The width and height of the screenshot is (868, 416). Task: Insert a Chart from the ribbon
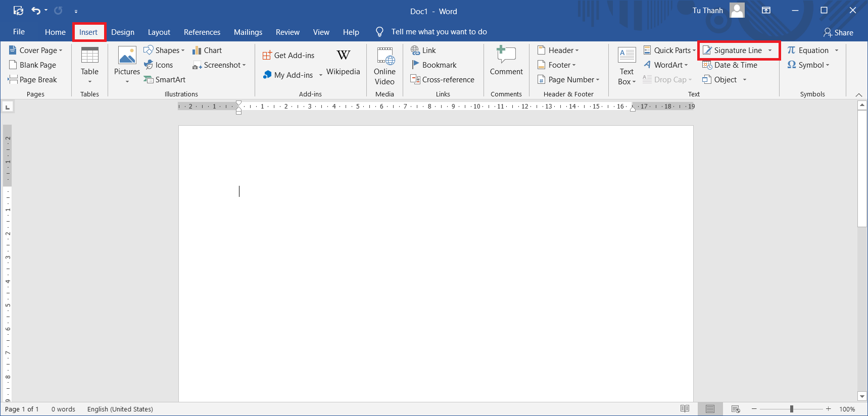click(x=207, y=50)
